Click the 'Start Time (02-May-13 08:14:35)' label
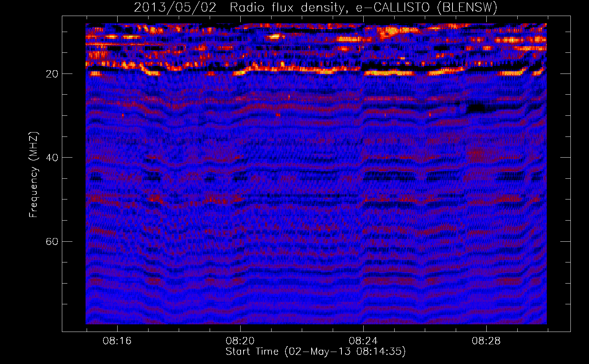This screenshot has height=364, width=589. click(316, 352)
